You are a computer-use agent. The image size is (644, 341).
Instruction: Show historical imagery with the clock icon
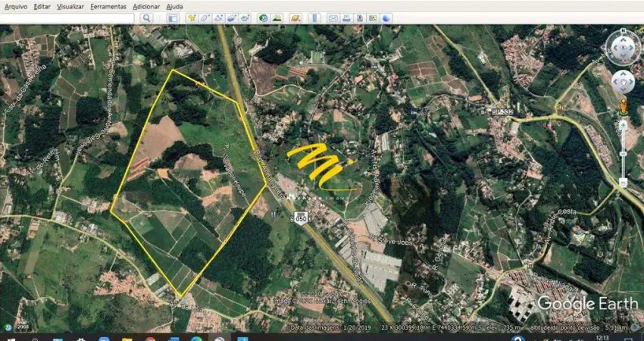coord(263,18)
